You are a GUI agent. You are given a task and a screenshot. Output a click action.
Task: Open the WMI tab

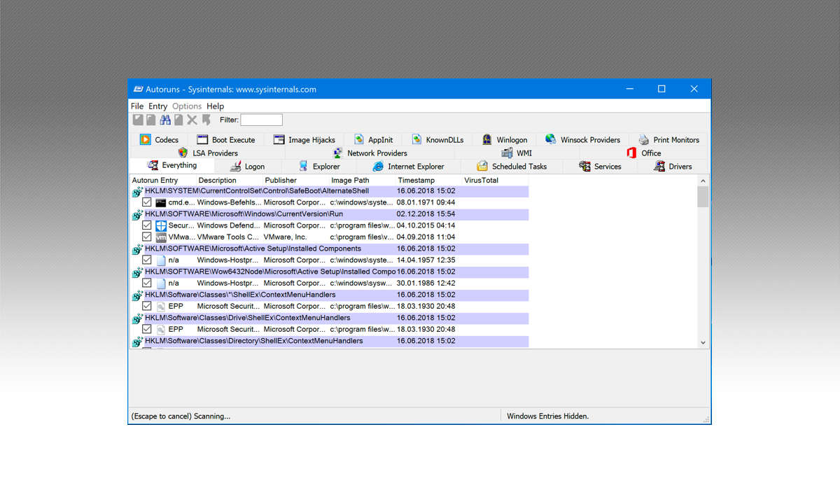click(517, 153)
